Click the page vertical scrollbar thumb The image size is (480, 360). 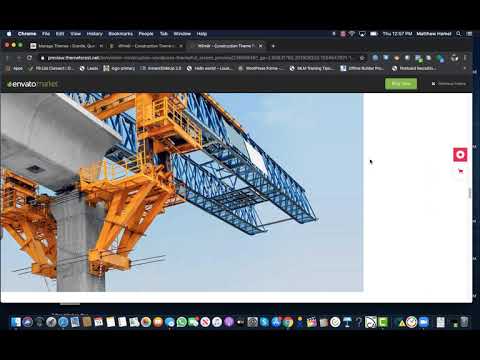pyautogui.click(x=470, y=193)
